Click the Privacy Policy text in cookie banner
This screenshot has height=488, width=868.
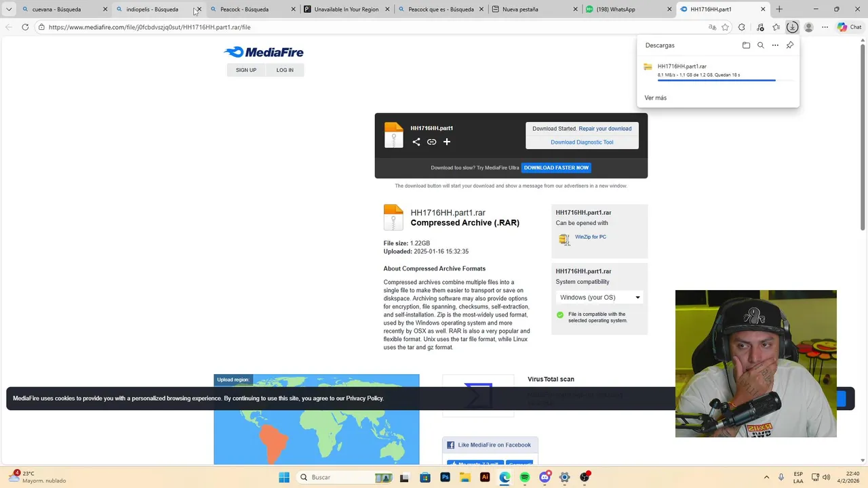point(365,399)
